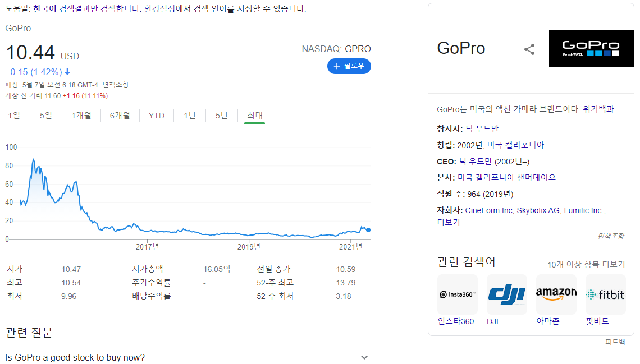Switch to the YTD chart tab
This screenshot has width=640, height=364.
[157, 115]
